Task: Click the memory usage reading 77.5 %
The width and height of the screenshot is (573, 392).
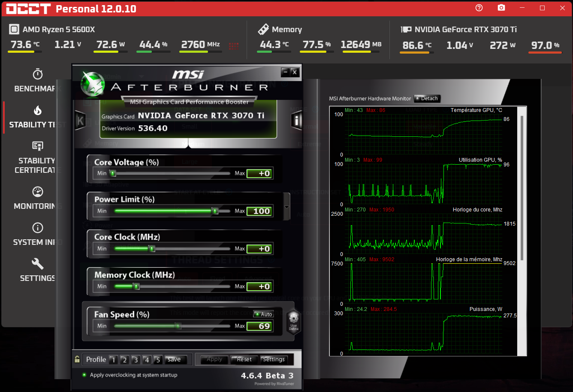Action: click(x=317, y=45)
